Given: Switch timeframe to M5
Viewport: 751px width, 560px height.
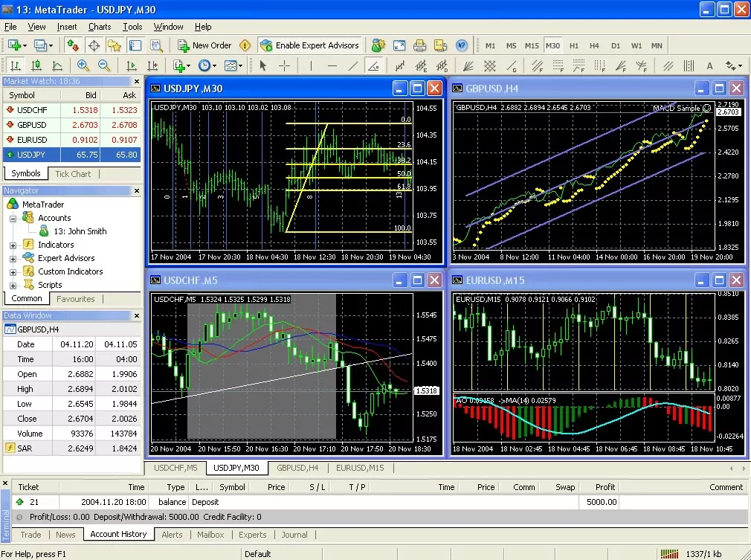Looking at the screenshot, I should [x=511, y=46].
